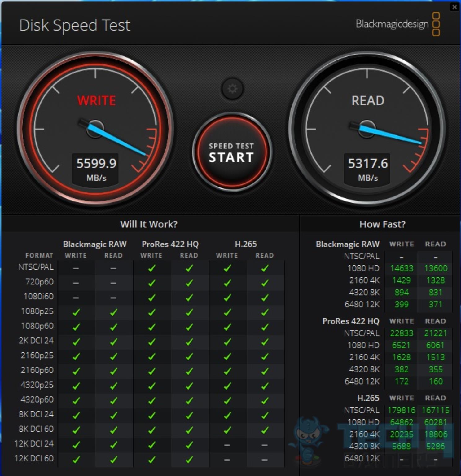The image size is (461, 476).
Task: Click the 8K DCI 60 format label
Action: pyautogui.click(x=36, y=429)
